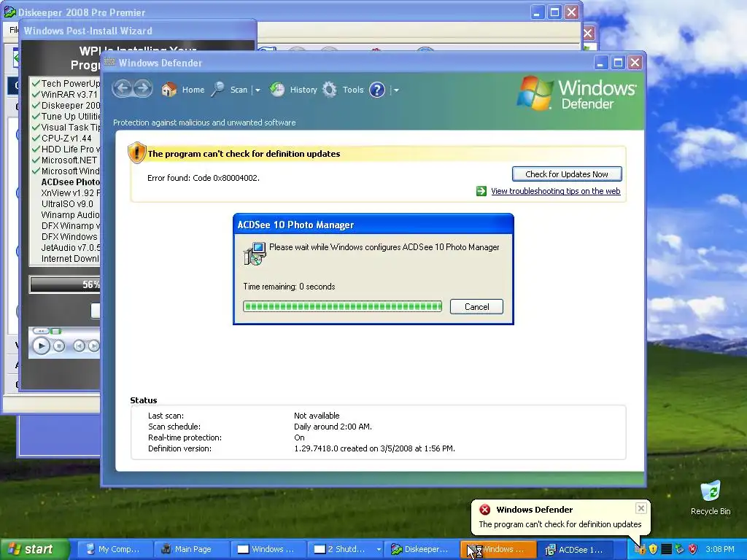The width and height of the screenshot is (747, 560).
Task: Cancel the ACDSee 10 configuration
Action: coord(476,307)
